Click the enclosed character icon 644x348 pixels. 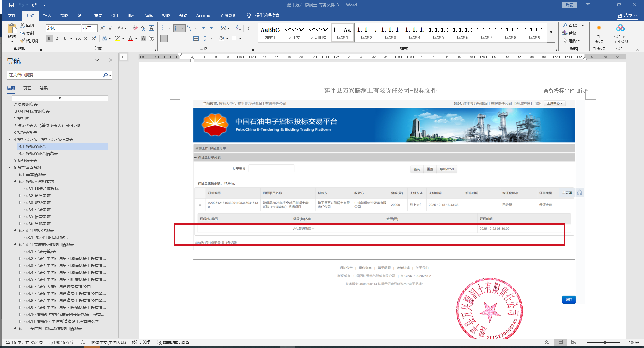pos(151,38)
